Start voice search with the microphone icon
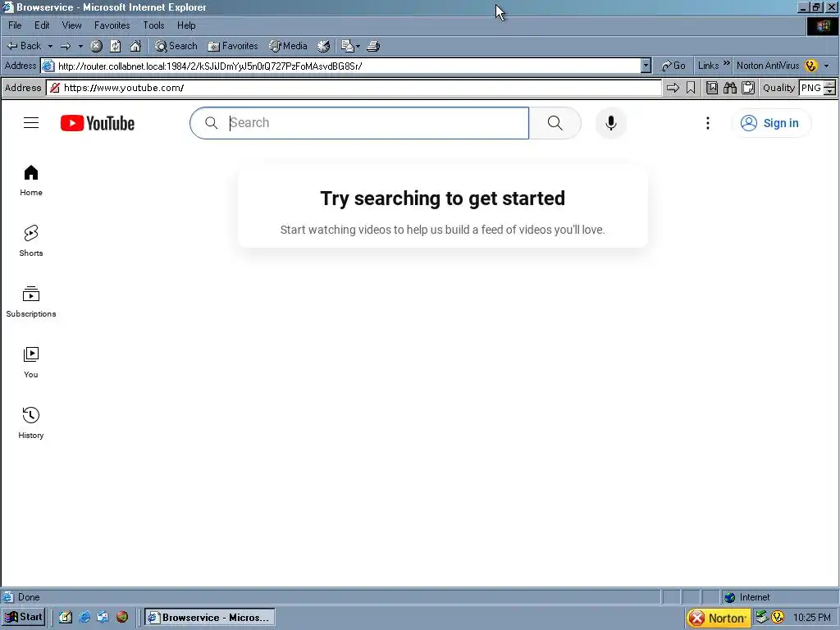840x630 pixels. point(610,123)
